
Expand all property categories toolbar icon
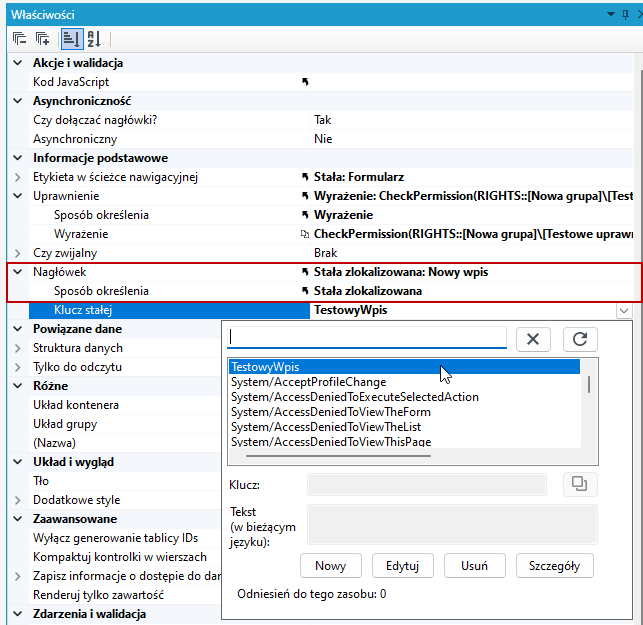click(42, 39)
